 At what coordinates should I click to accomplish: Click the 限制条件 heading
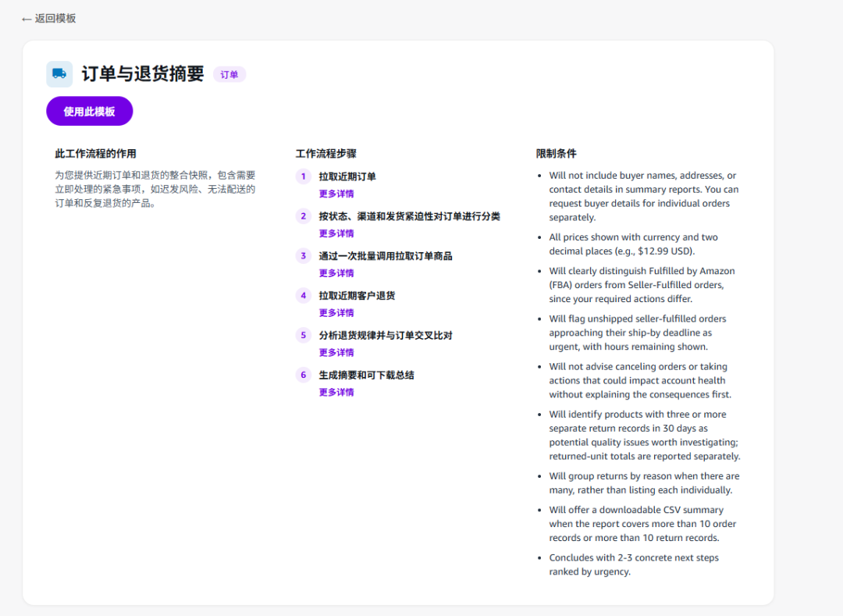557,154
